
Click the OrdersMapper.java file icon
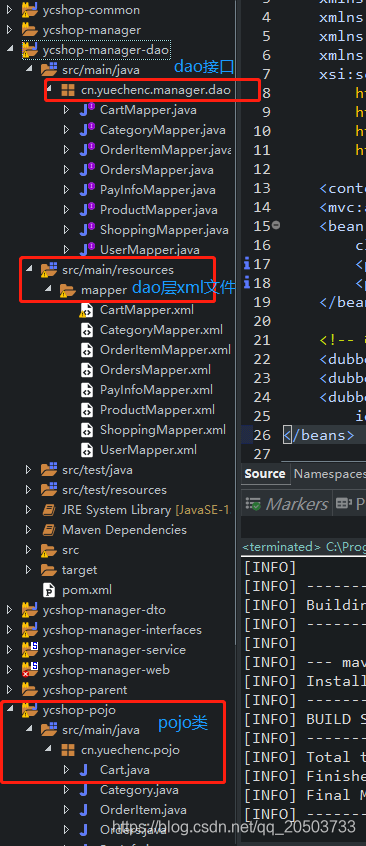(86, 170)
